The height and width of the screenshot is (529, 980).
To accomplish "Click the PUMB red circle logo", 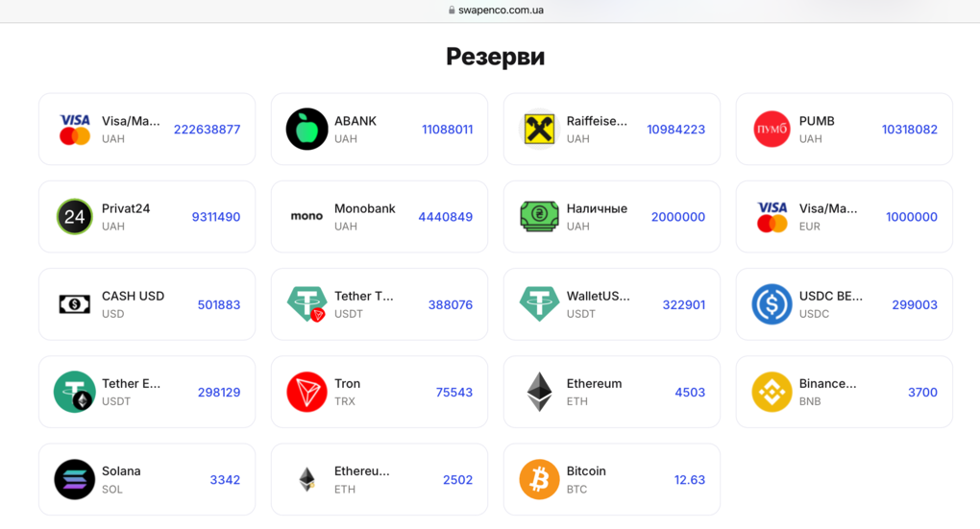I will click(x=772, y=130).
